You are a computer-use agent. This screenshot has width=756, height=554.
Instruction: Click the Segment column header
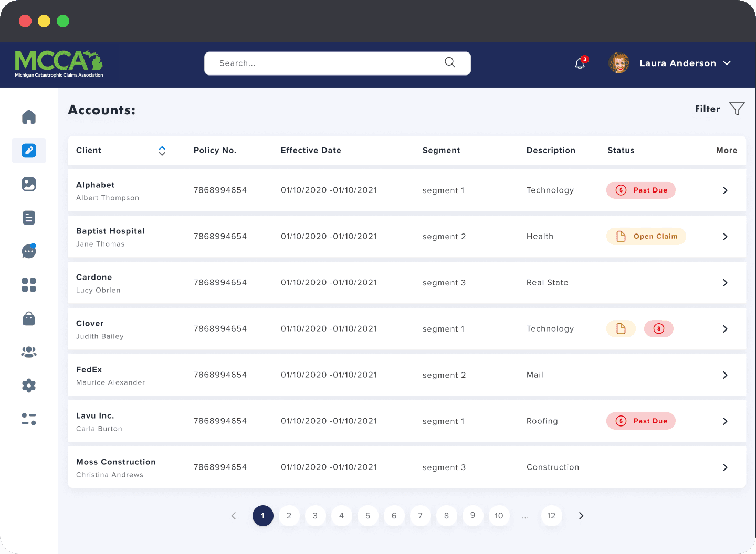442,151
